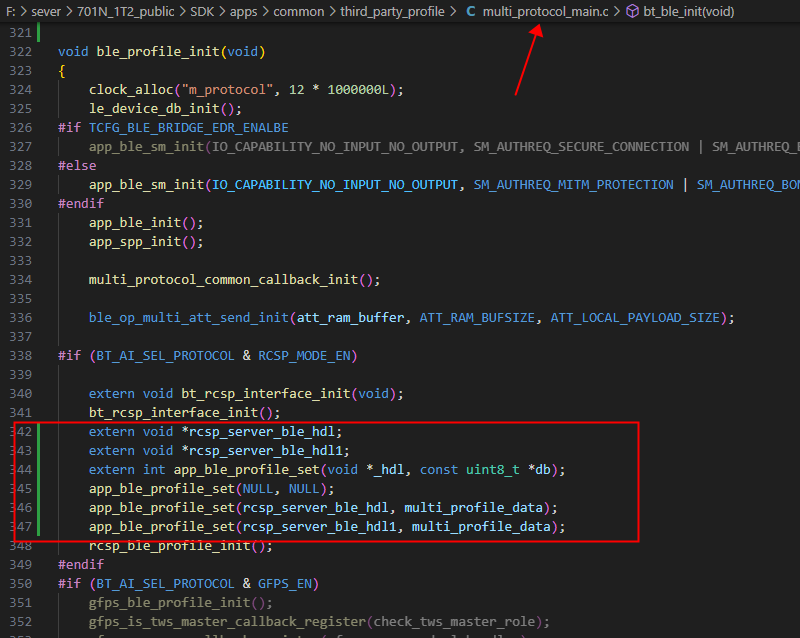Click SM_AUTHREQ_MITM_PROTECTION on line 329
The height and width of the screenshot is (638, 800).
(573, 185)
